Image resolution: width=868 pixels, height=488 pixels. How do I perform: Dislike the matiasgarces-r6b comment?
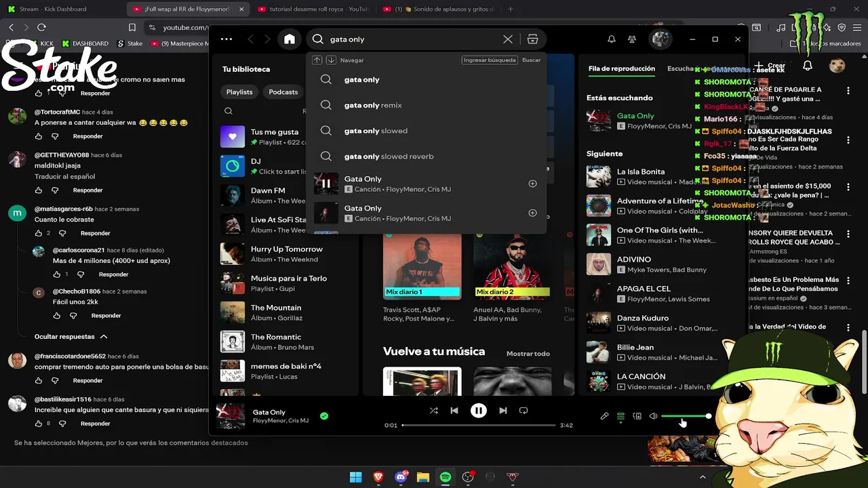pyautogui.click(x=62, y=233)
